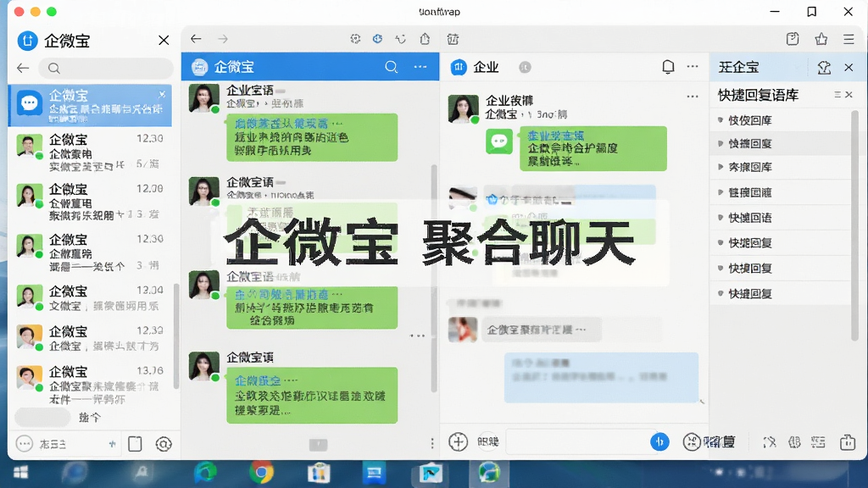Click the pin icon in 珏企宝 panel
Screen dimensions: 868x488
point(824,68)
